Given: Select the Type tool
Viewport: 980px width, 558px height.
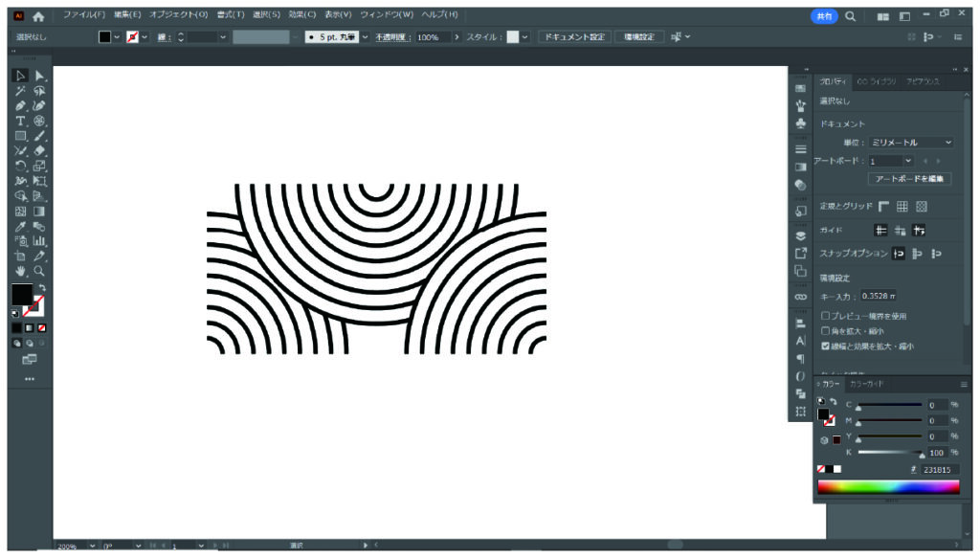Looking at the screenshot, I should 20,122.
